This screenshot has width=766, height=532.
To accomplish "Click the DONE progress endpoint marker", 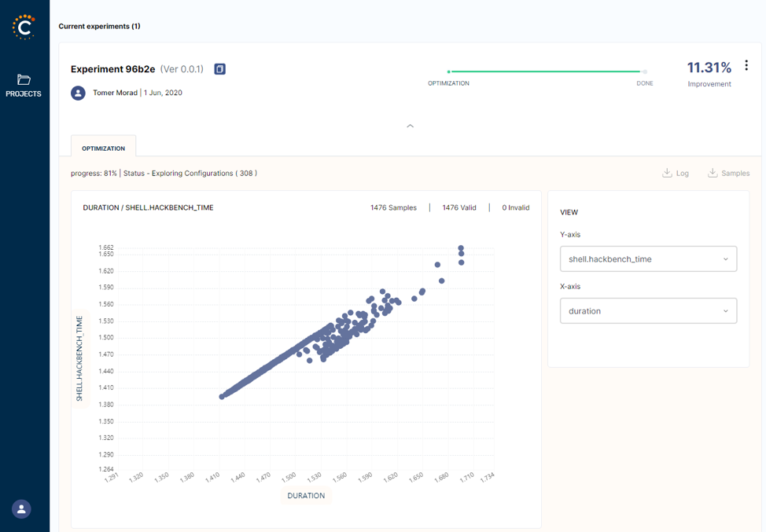I will coord(645,72).
